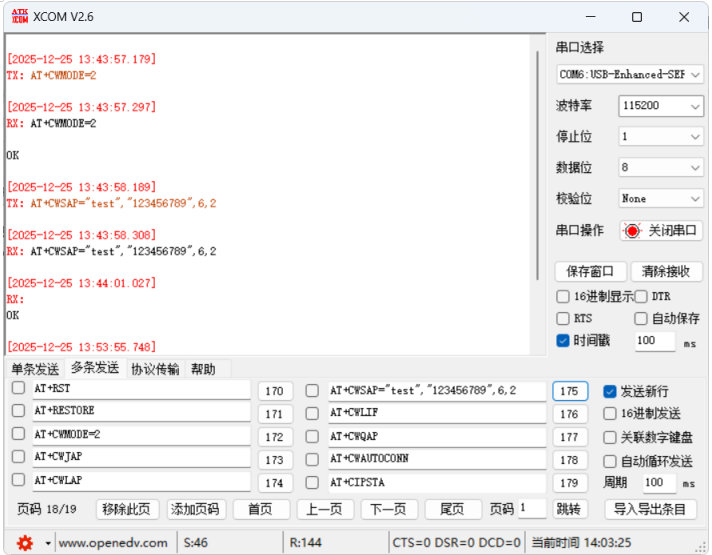Expand the arrow next to the gear icon

click(x=48, y=543)
